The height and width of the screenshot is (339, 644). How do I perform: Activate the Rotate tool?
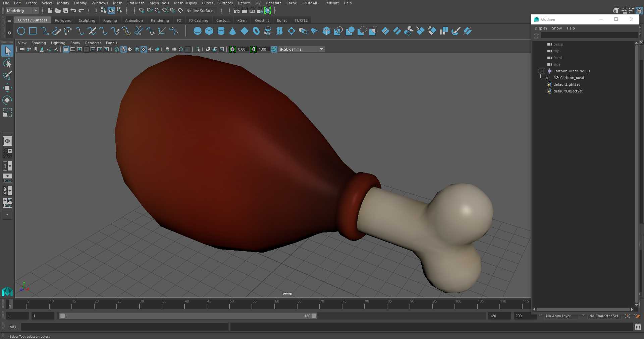point(7,100)
